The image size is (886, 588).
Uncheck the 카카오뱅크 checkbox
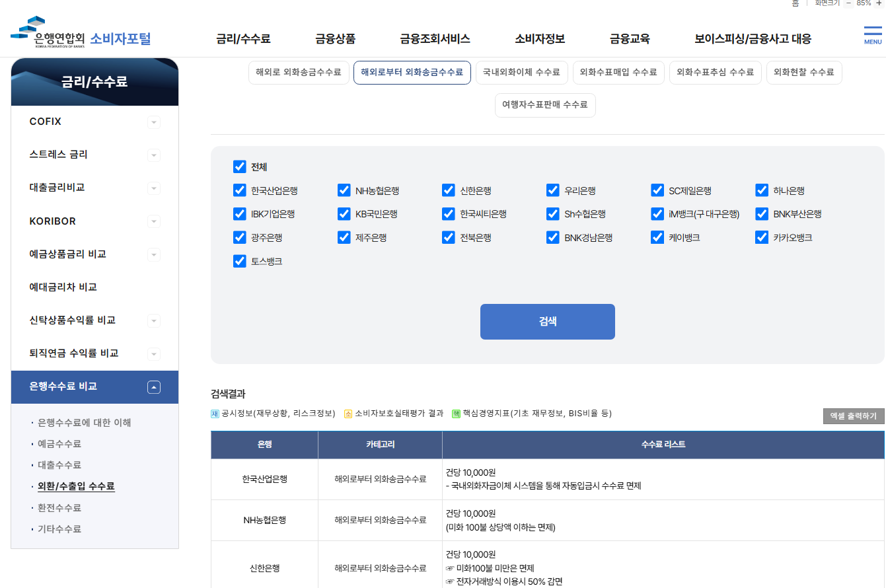pos(762,237)
